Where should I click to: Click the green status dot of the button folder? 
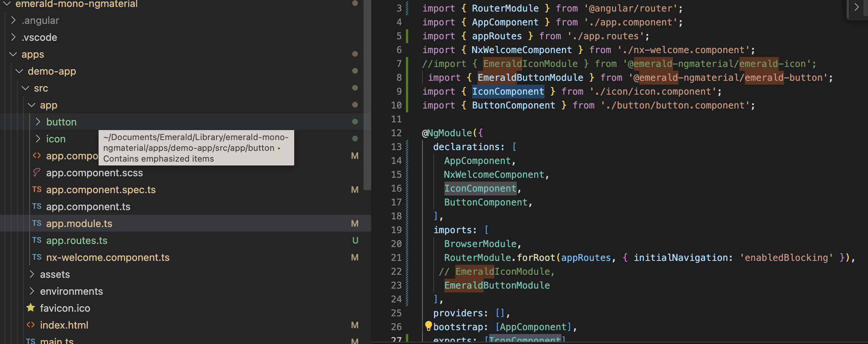point(355,122)
